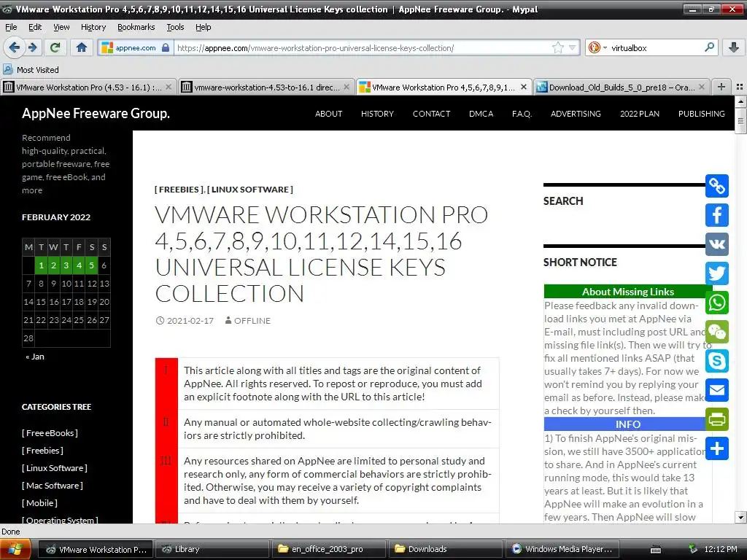Select February 5 in the calendar
This screenshot has width=747, height=560.
click(91, 265)
